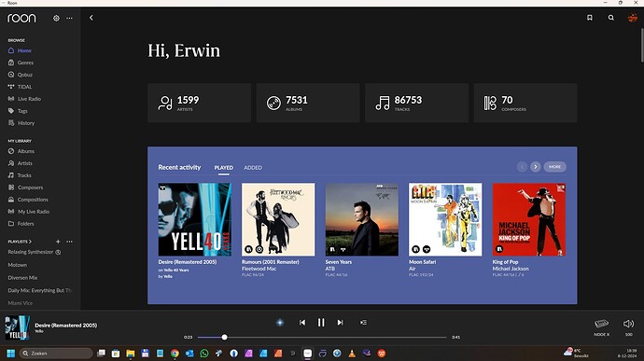Skip to the next track
This screenshot has width=644, height=361.
[x=340, y=323]
